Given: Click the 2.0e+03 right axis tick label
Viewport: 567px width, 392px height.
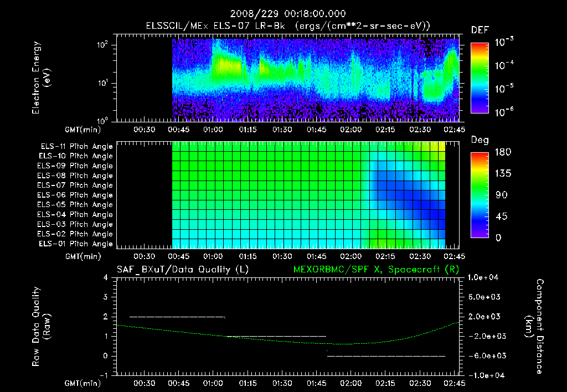Looking at the screenshot, I should point(484,317).
